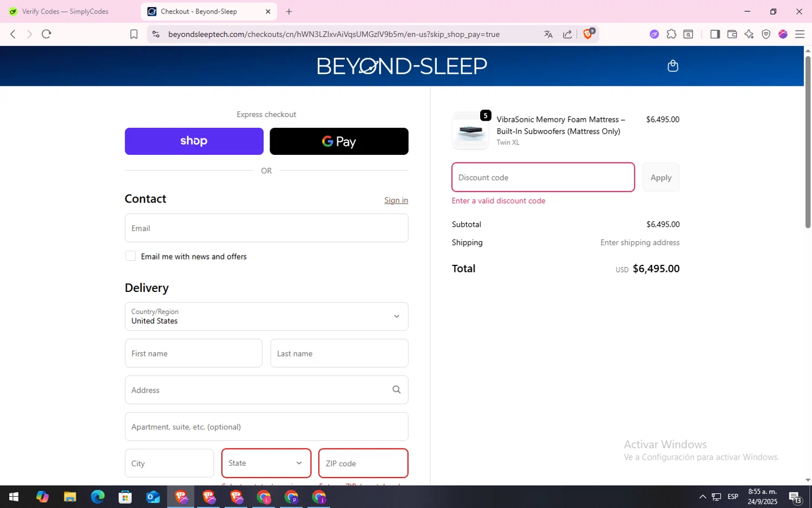Open the ESP language indicator
Screen dimensions: 812x508
[x=733, y=497]
